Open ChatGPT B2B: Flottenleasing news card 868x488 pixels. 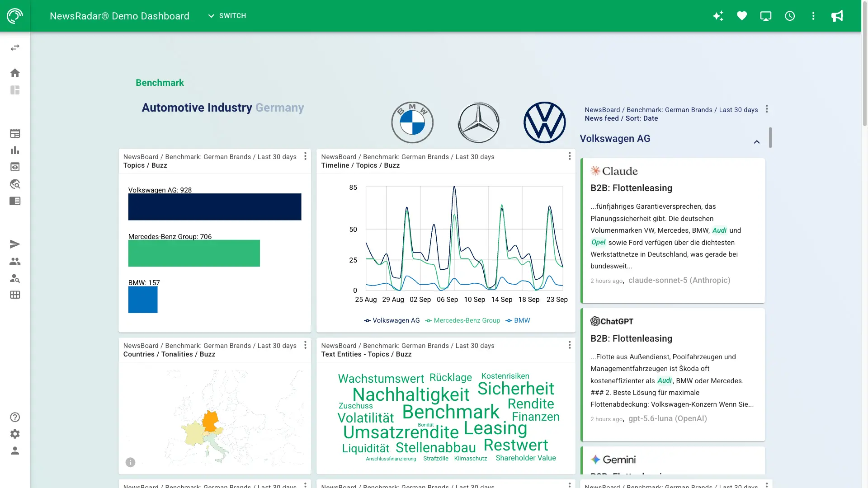(673, 375)
